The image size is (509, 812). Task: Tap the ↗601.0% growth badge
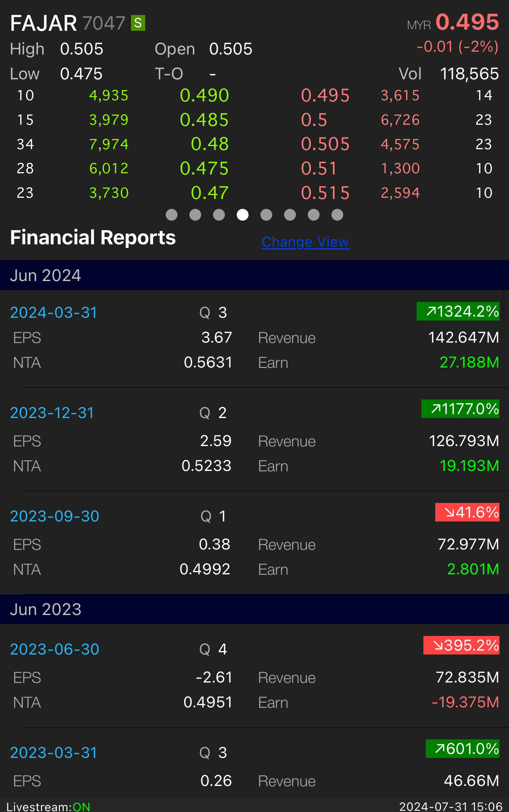pyautogui.click(x=462, y=749)
